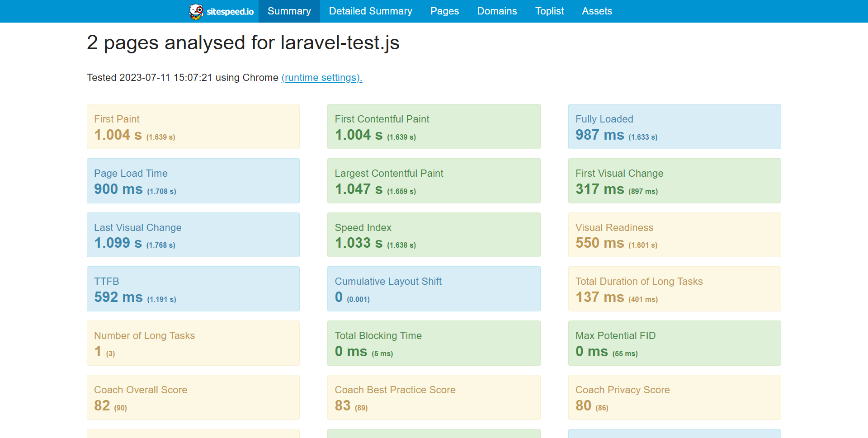Click the page heading for laravel-test.js
Viewport: 868px width, 438px height.
[x=243, y=43]
